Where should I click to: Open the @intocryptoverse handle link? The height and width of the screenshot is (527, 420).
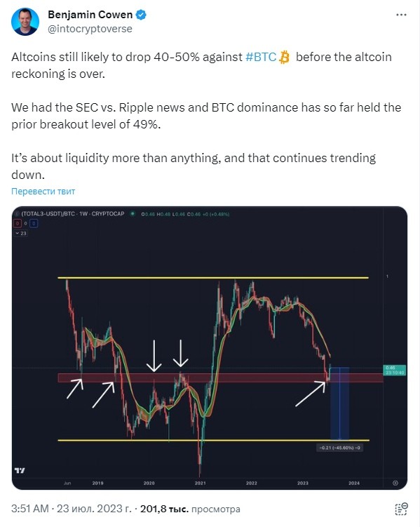click(x=90, y=29)
